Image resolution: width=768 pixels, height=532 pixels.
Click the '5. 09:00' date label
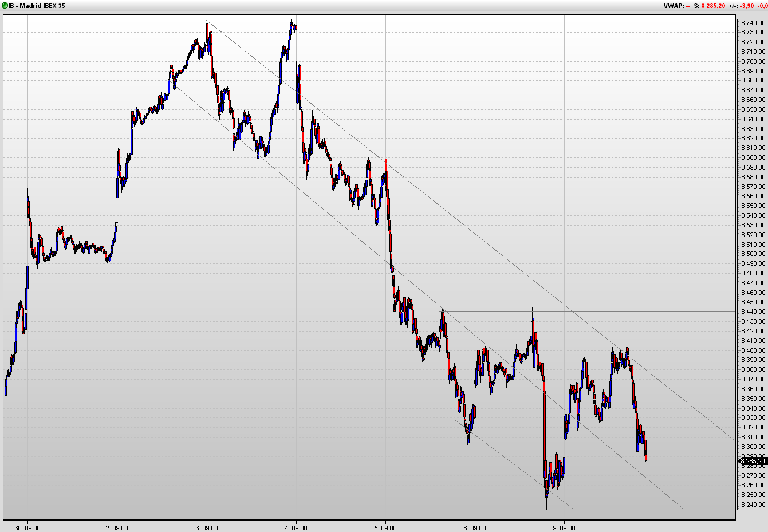click(x=385, y=528)
